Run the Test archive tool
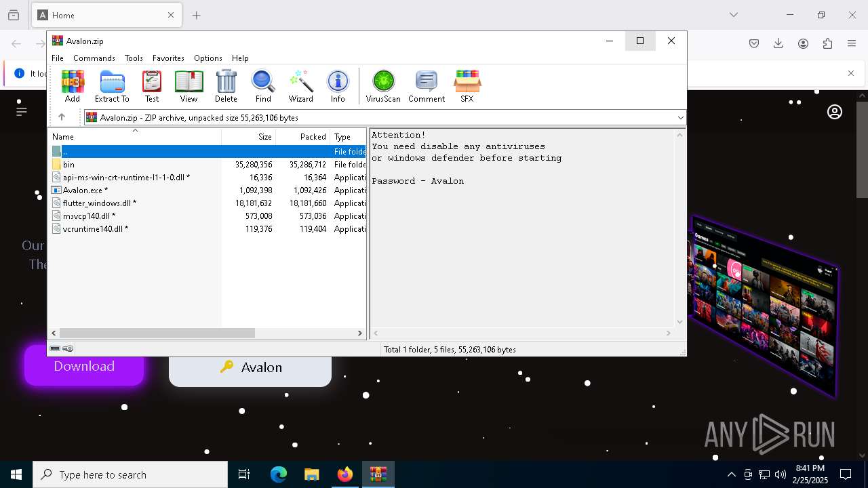Image resolution: width=868 pixels, height=488 pixels. [152, 86]
